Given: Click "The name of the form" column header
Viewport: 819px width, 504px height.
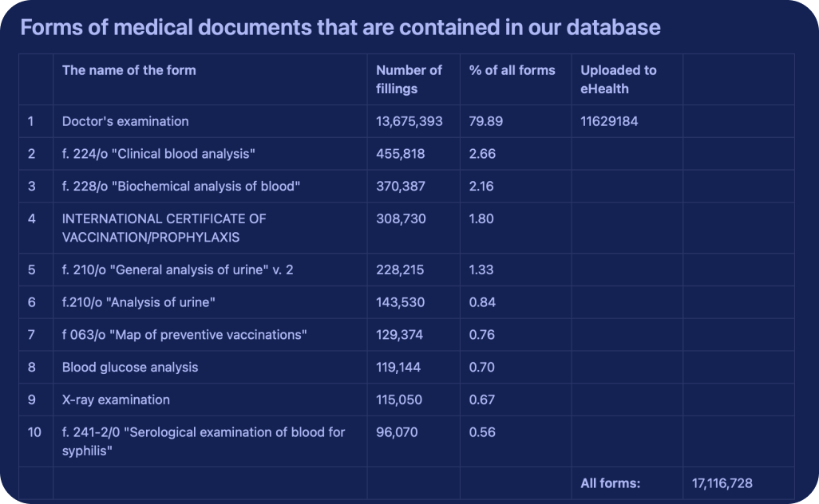Looking at the screenshot, I should 129,70.
